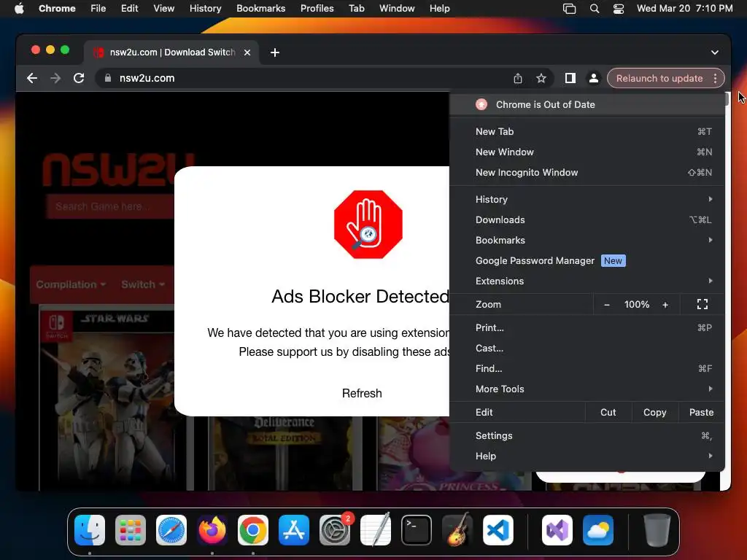Open the History menu in the menu bar
The height and width of the screenshot is (560, 747).
pos(205,9)
